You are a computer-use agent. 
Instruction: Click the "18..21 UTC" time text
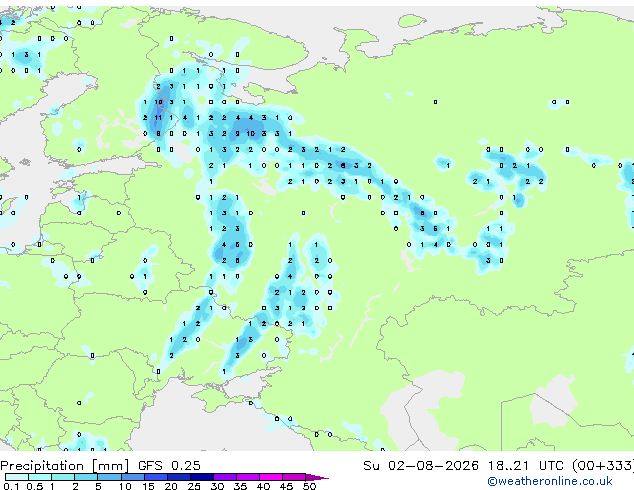pyautogui.click(x=525, y=466)
